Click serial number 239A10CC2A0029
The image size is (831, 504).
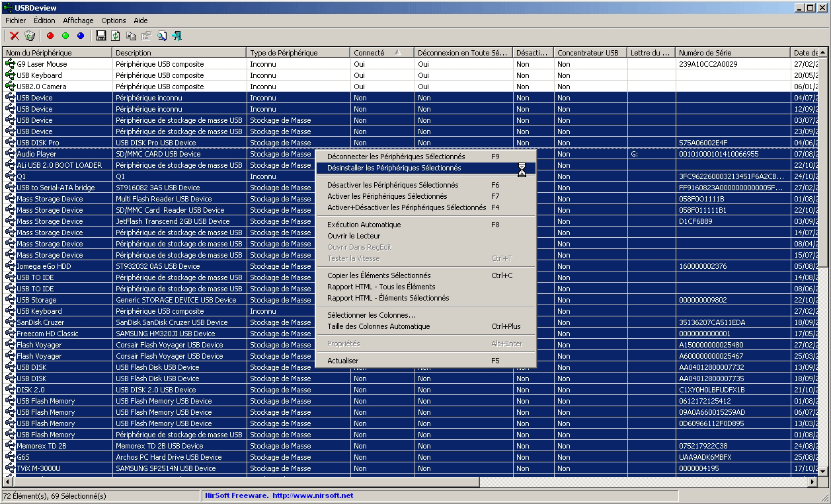[708, 64]
